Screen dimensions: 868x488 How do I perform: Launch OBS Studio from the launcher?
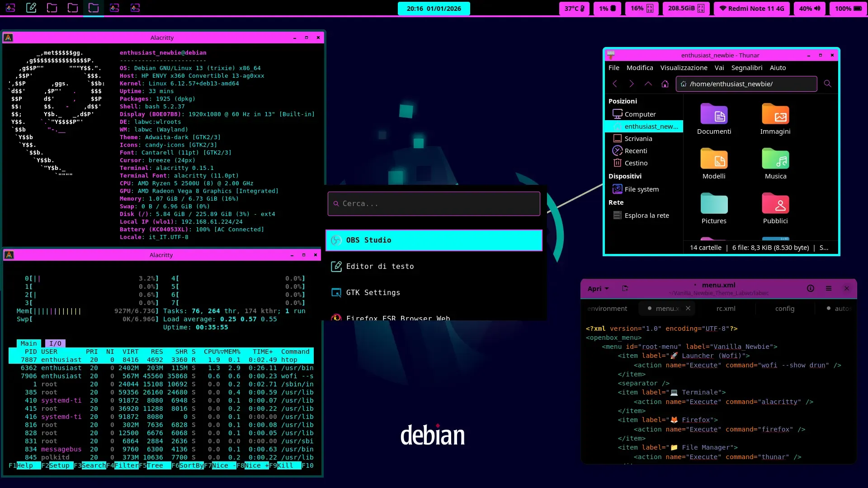(x=434, y=240)
